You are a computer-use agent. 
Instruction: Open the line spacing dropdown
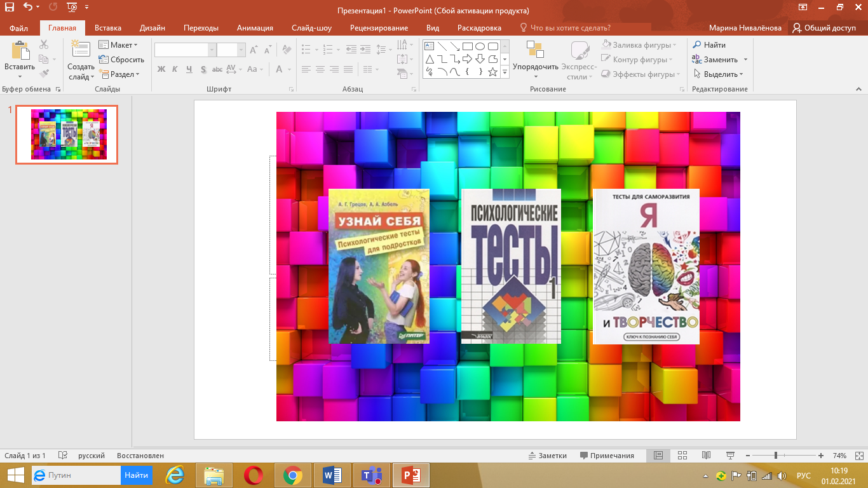coord(384,50)
